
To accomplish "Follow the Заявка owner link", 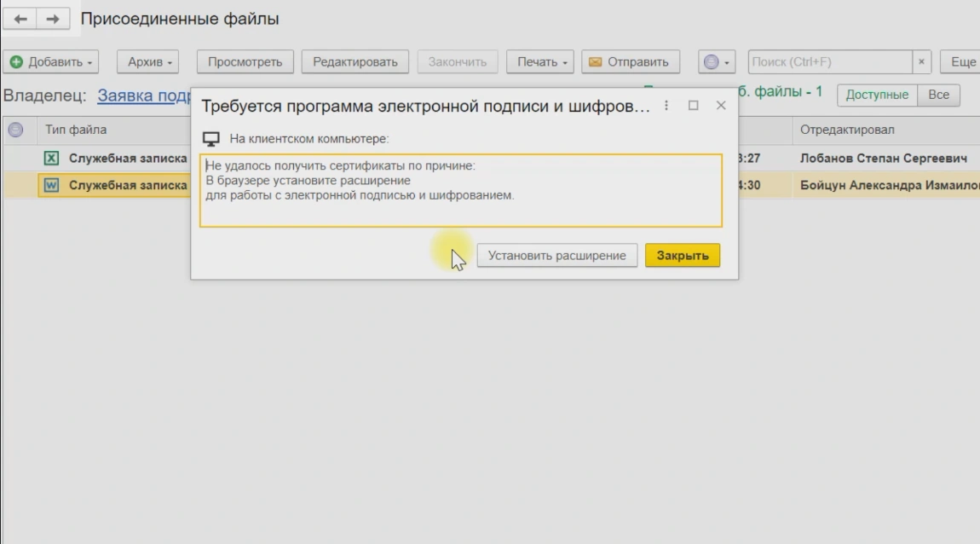I will (x=144, y=95).
